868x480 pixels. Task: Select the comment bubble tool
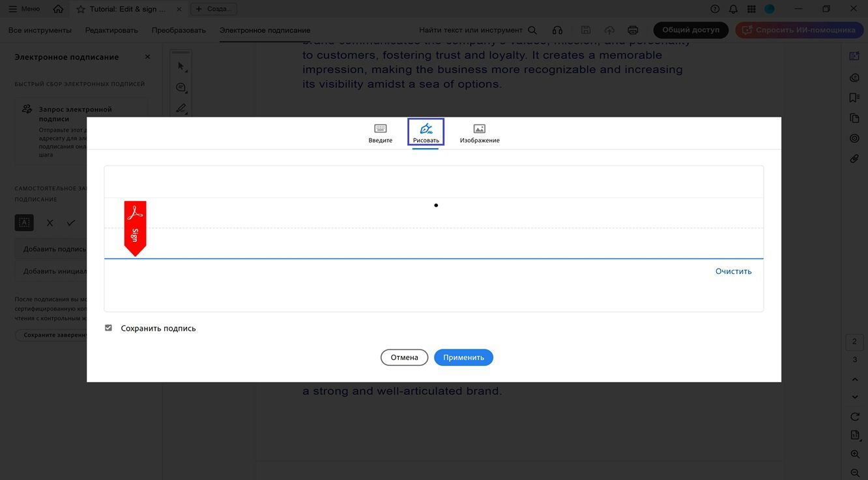181,87
